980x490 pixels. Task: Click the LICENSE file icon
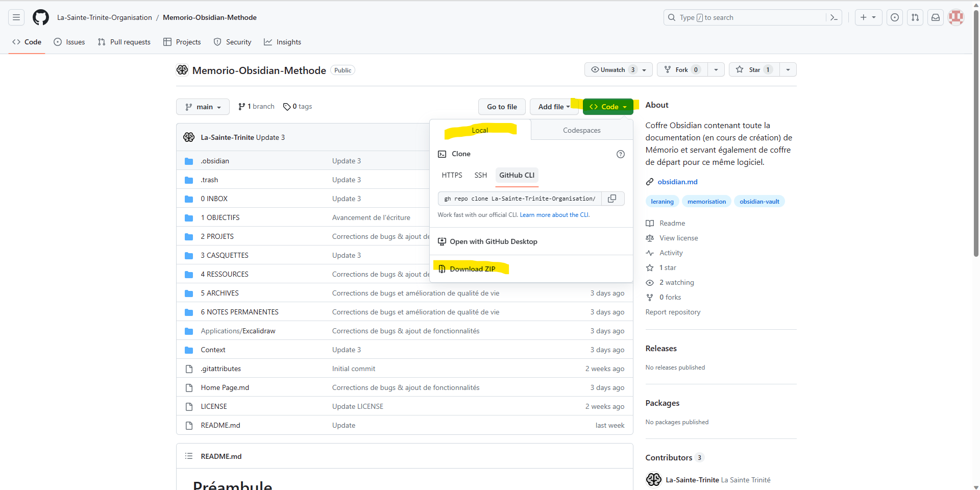point(189,407)
